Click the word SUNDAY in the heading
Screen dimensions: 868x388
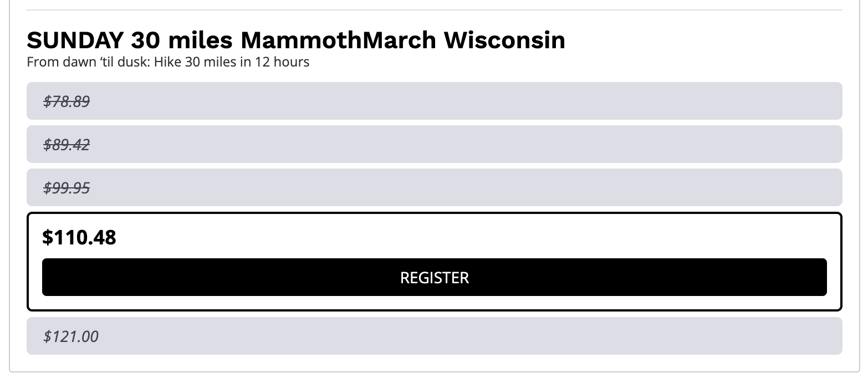(x=74, y=40)
